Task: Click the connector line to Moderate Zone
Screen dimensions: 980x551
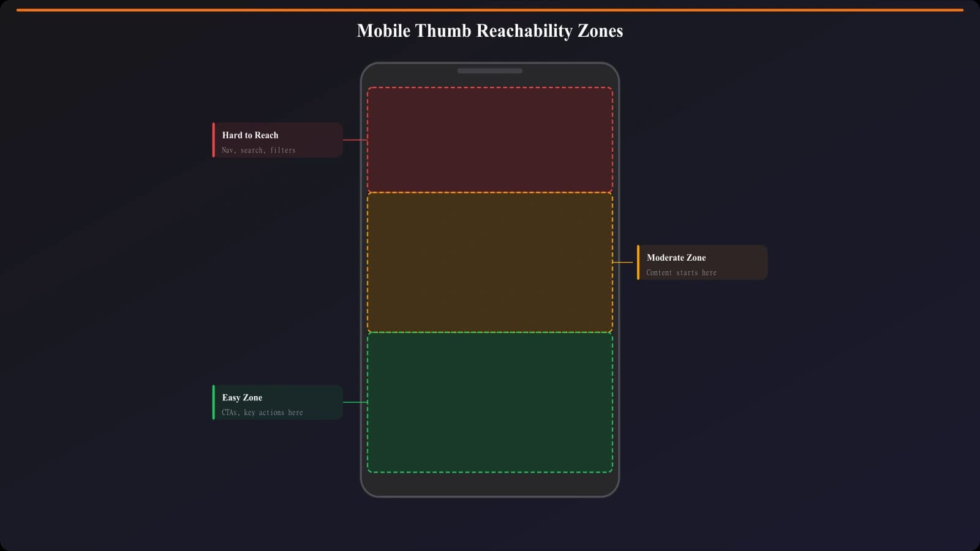Action: (x=625, y=262)
